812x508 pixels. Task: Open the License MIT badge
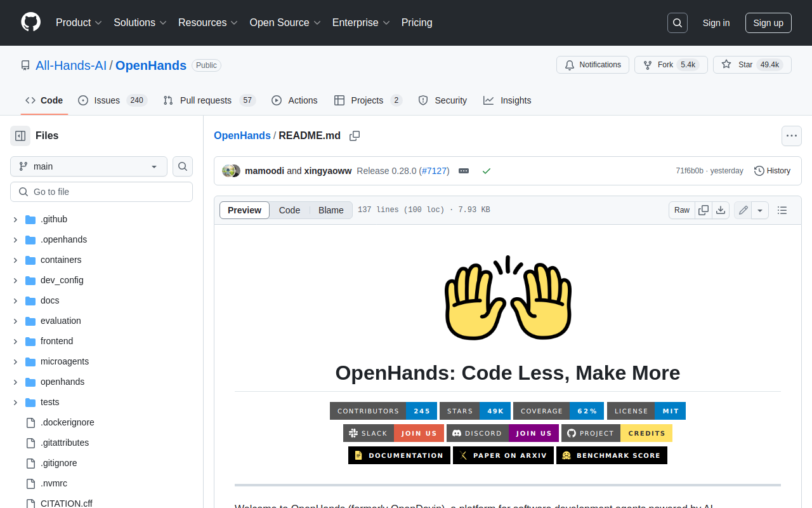(646, 411)
